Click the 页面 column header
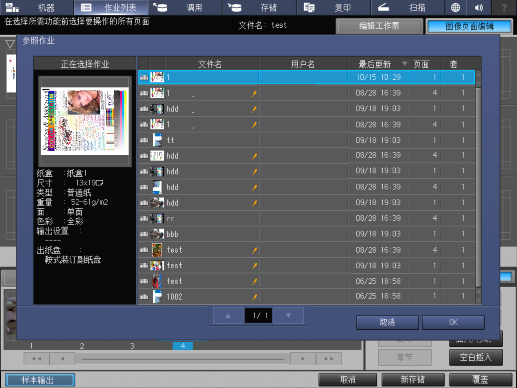Image resolution: width=517 pixels, height=388 pixels. [421, 64]
